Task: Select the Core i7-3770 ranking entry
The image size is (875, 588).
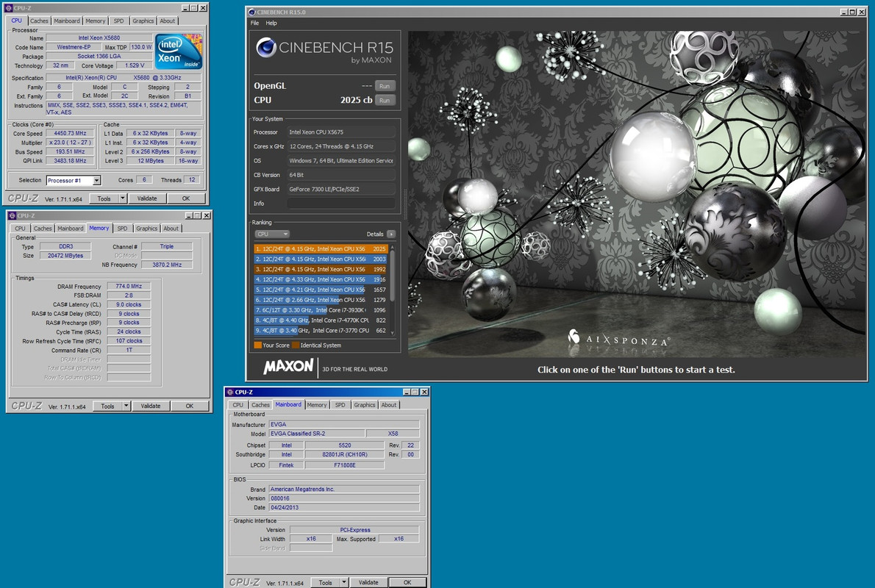Action: [x=321, y=330]
